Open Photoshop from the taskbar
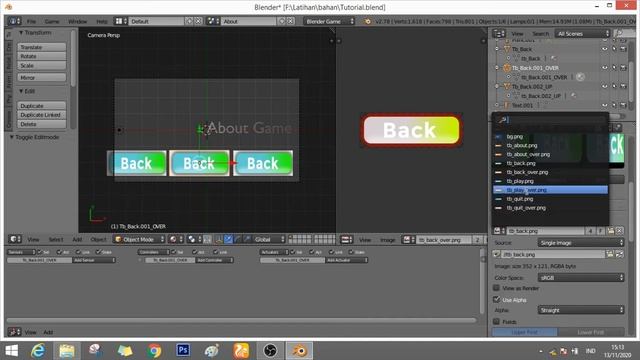The width and height of the screenshot is (640, 360). [x=183, y=350]
